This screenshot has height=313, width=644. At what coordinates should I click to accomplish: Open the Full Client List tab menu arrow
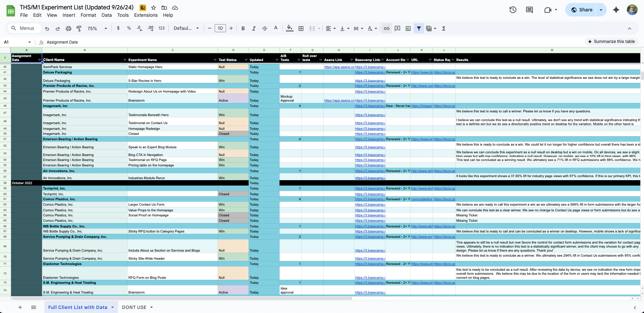coord(113,307)
